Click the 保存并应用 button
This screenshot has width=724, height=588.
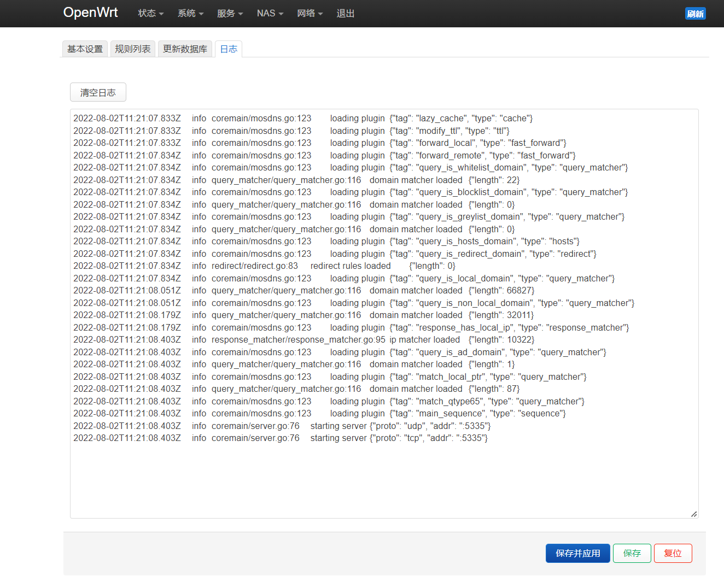(577, 553)
